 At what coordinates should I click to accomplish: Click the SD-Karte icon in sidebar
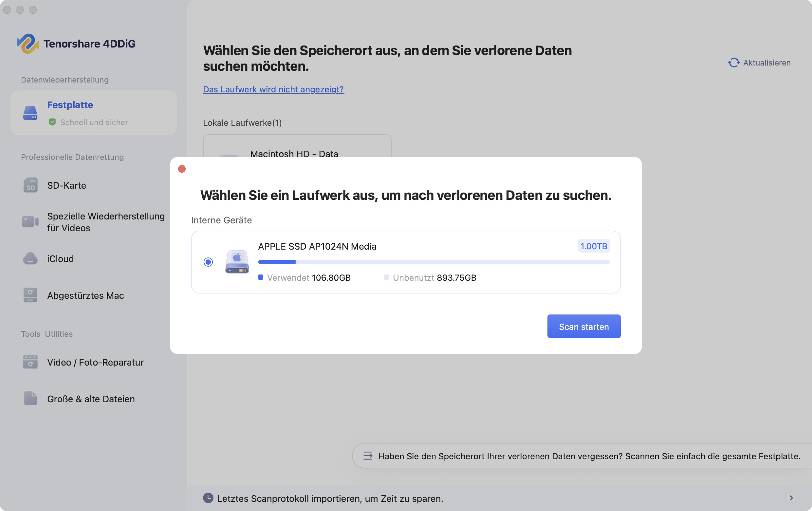pyautogui.click(x=30, y=185)
